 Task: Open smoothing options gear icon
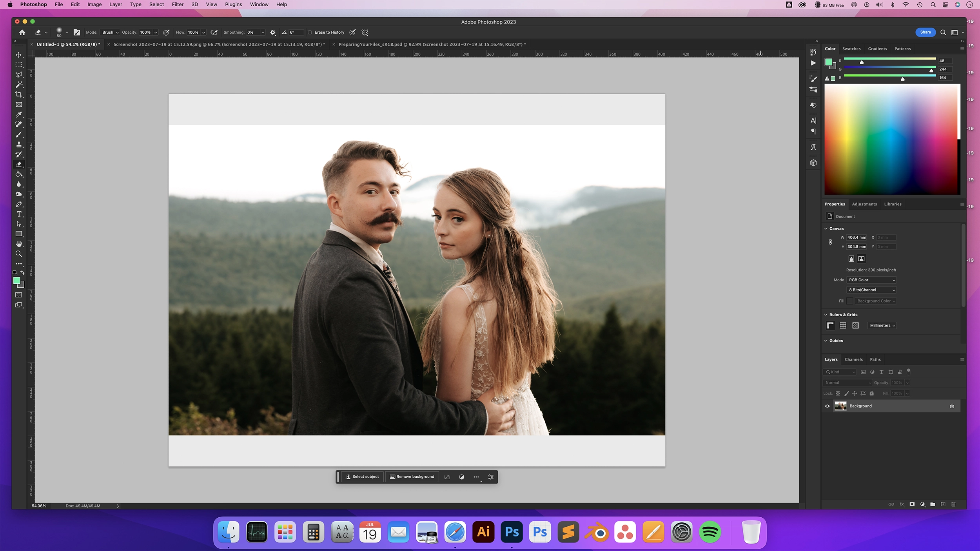coord(273,33)
